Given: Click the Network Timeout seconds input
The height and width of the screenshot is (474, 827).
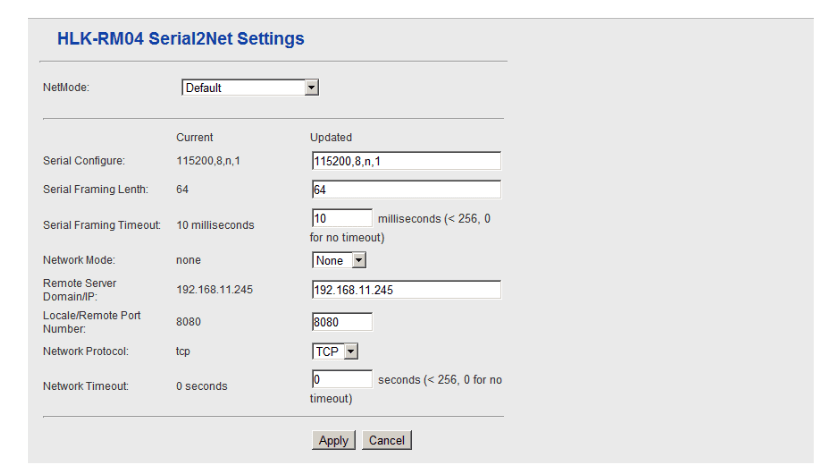Looking at the screenshot, I should point(342,379).
